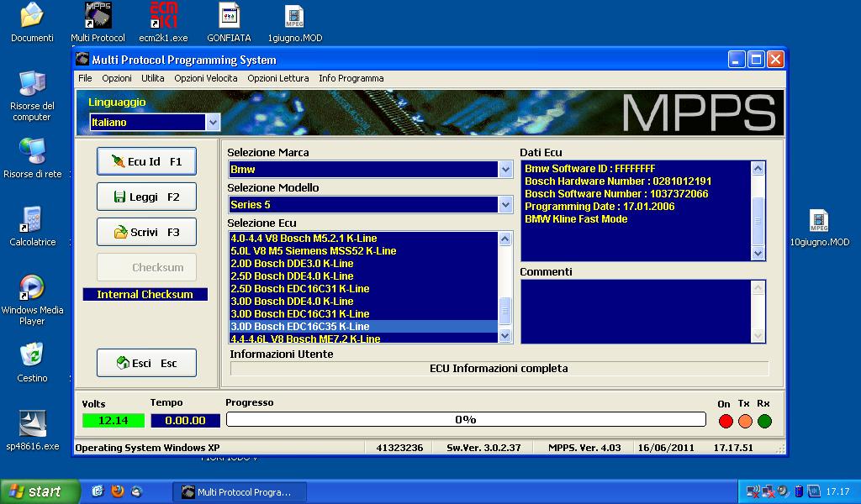Select the 1giugno.MOD file icon
The height and width of the screenshot is (504, 861).
click(295, 17)
